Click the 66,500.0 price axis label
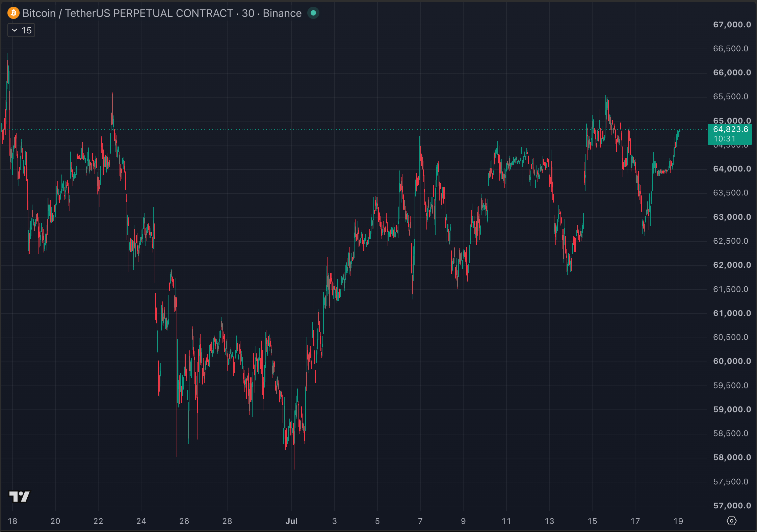Screen dimensions: 757x532 pyautogui.click(x=731, y=49)
